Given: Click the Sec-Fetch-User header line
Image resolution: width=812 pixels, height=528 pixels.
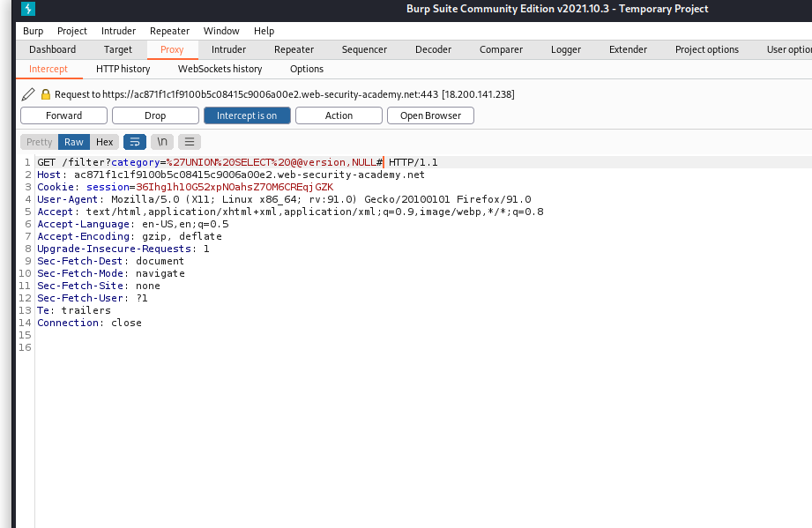Looking at the screenshot, I should tap(93, 299).
